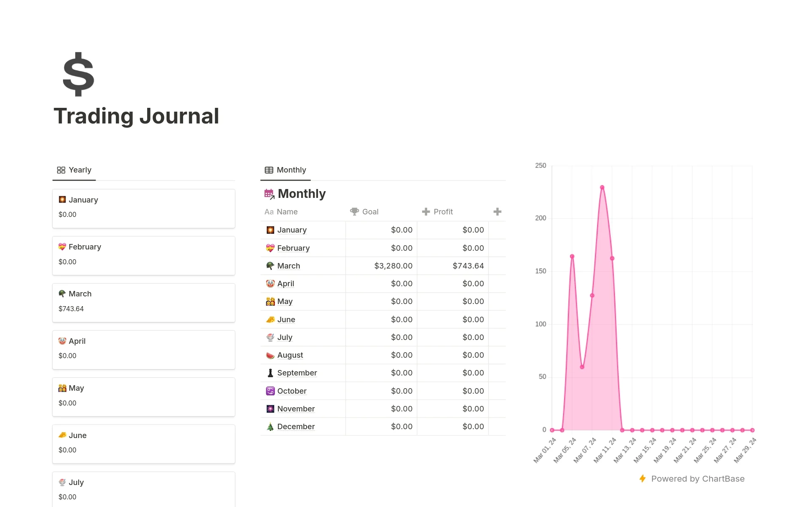Click the trophy icon in Goal header

[354, 211]
